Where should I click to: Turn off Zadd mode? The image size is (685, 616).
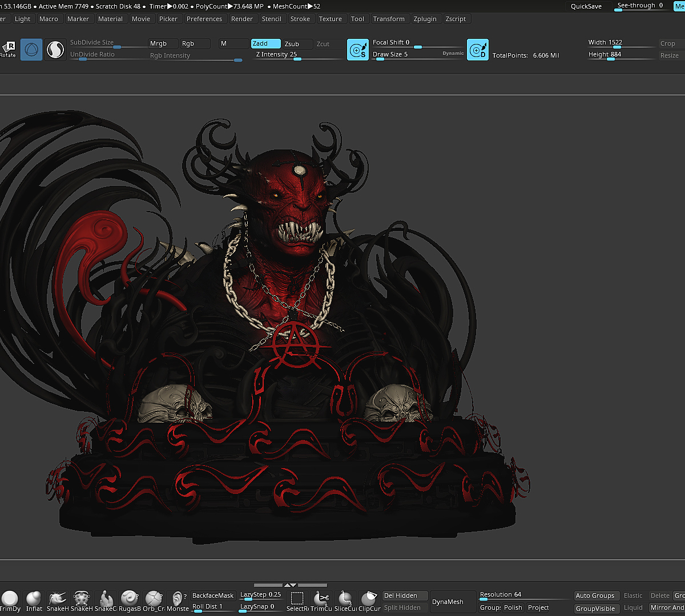point(266,43)
